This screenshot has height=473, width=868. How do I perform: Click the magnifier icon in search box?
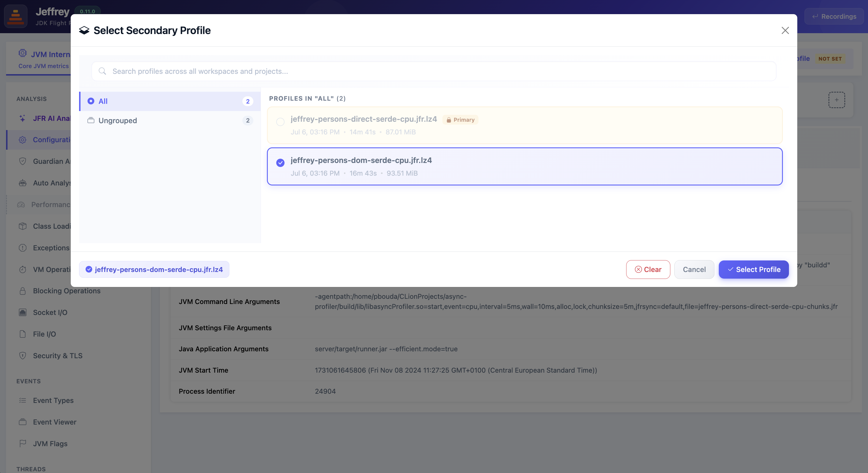(102, 71)
